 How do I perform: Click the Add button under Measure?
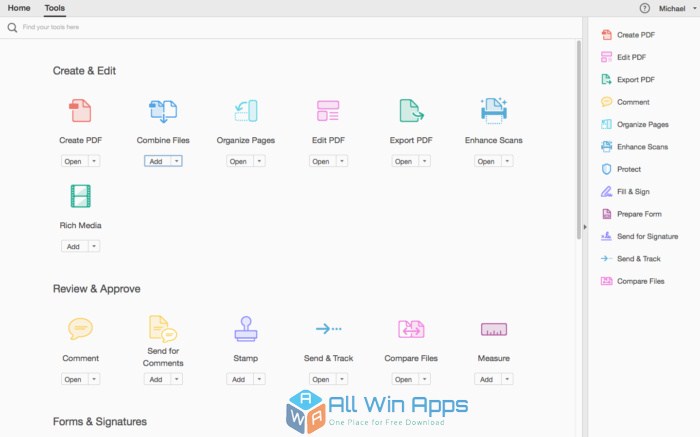click(x=488, y=379)
